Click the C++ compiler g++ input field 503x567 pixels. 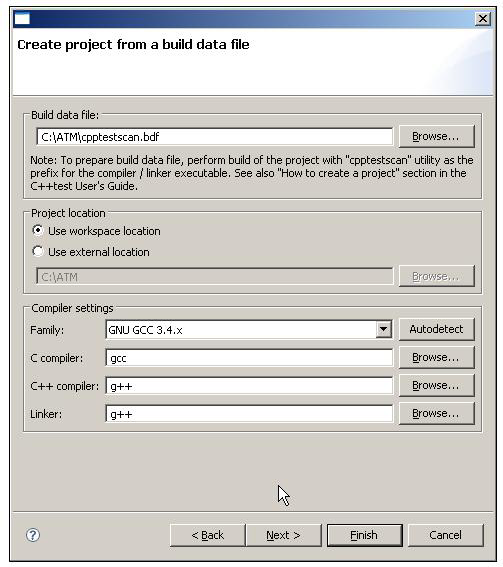point(249,386)
